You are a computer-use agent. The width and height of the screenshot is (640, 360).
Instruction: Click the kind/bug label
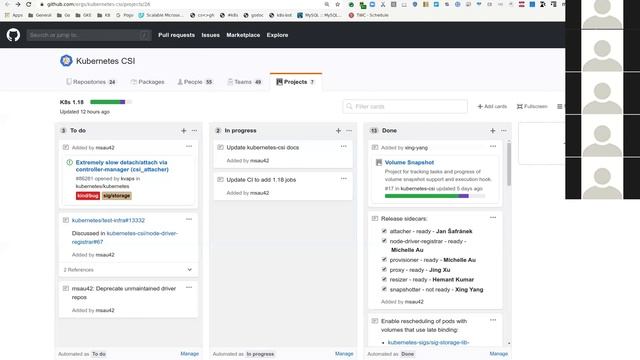(x=88, y=196)
